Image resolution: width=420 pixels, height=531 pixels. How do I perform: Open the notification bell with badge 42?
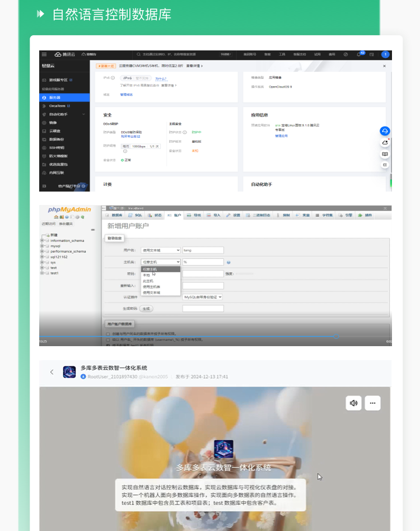pyautogui.click(x=359, y=54)
